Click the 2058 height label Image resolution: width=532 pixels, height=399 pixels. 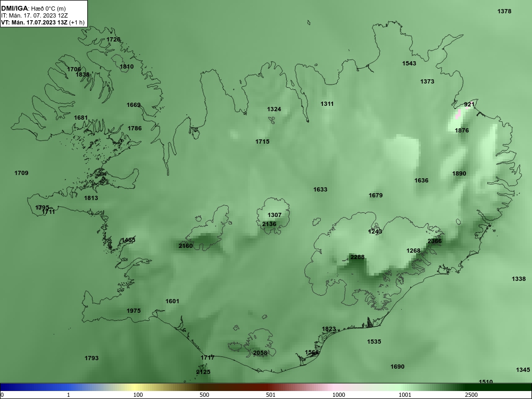[x=260, y=353]
